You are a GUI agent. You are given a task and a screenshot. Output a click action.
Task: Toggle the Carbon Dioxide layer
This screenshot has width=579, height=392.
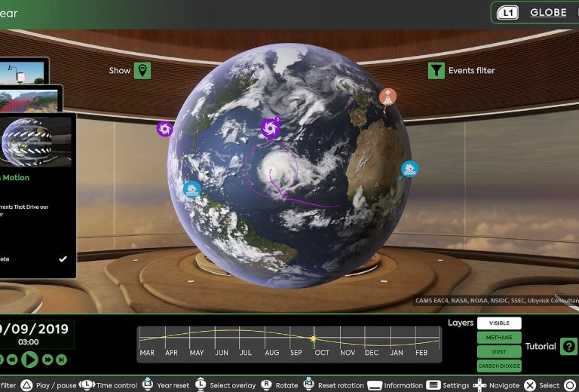[498, 366]
